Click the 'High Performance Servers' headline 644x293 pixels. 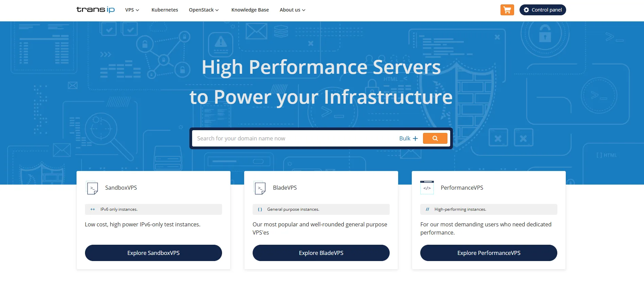tap(321, 67)
